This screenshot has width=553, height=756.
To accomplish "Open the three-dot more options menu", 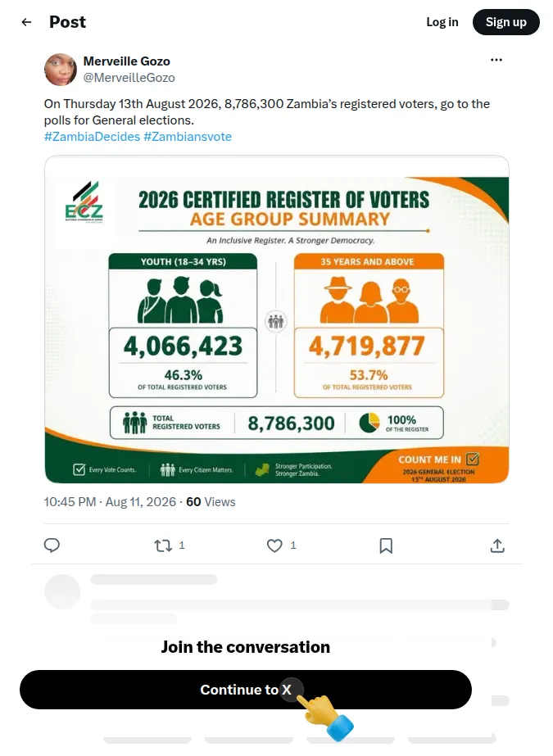I will coord(496,60).
